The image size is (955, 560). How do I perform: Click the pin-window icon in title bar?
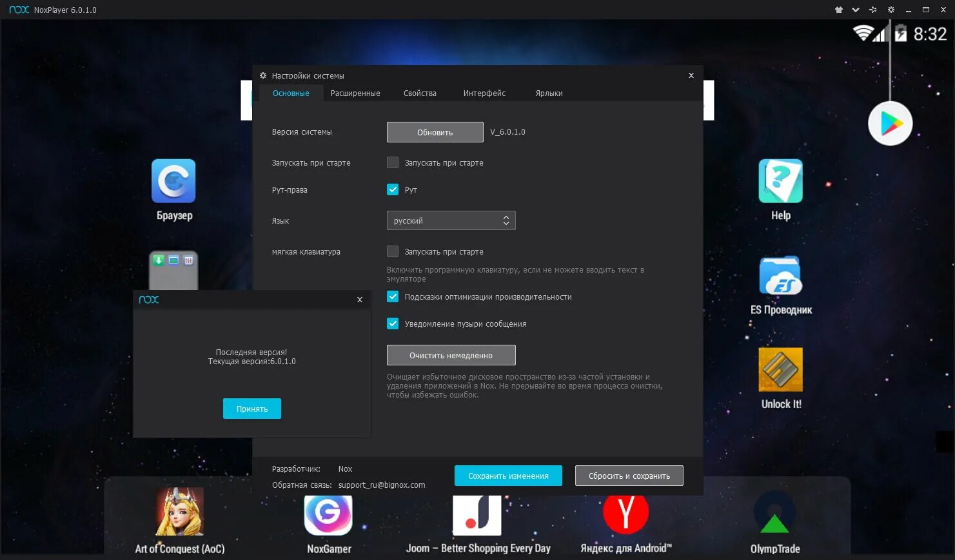(873, 10)
